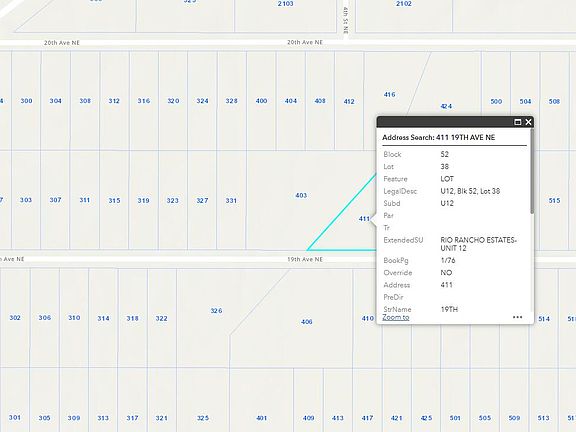Maximize the address search popup
This screenshot has width=576, height=432.
click(x=518, y=122)
